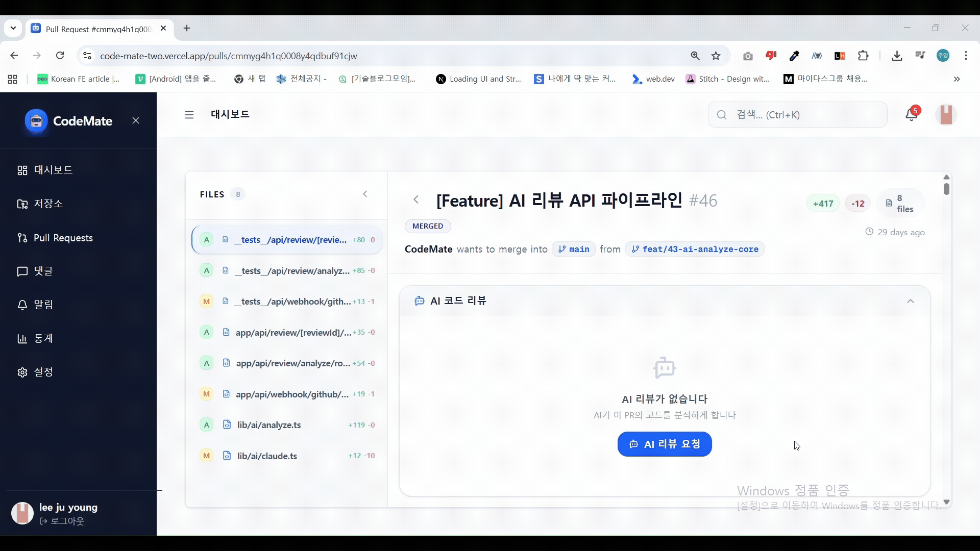Open 댓글 in sidebar

(x=35, y=271)
